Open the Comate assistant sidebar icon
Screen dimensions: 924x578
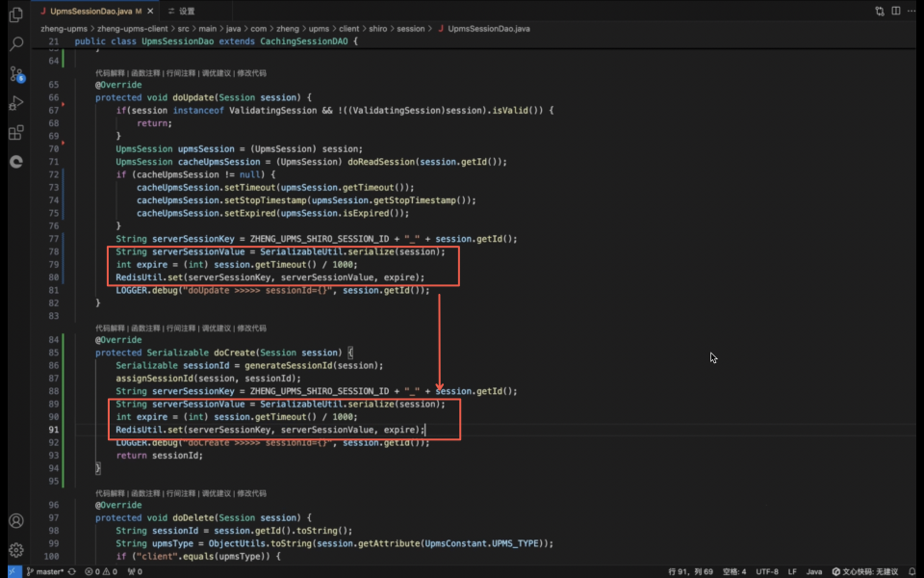16,161
